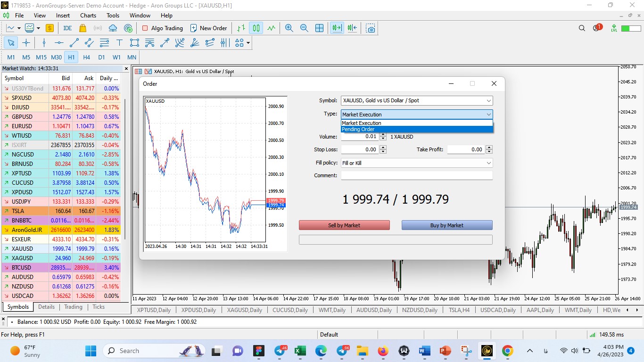
Task: Choose Pending Order from Type list
Action: 417,129
